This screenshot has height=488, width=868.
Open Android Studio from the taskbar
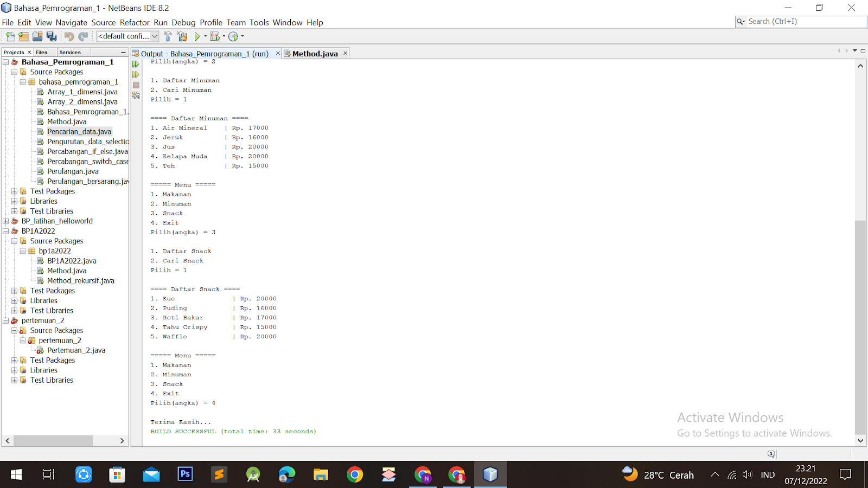click(x=253, y=474)
